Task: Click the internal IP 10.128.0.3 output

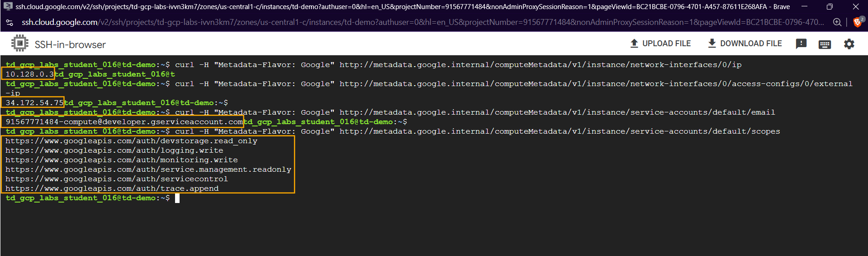Action: tap(29, 74)
